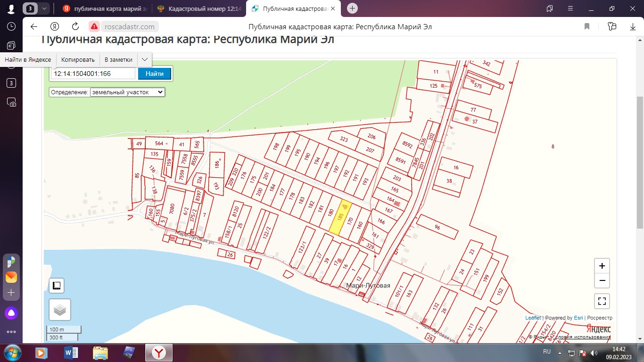Reload the page in the browser
The image size is (644, 362).
[x=75, y=27]
